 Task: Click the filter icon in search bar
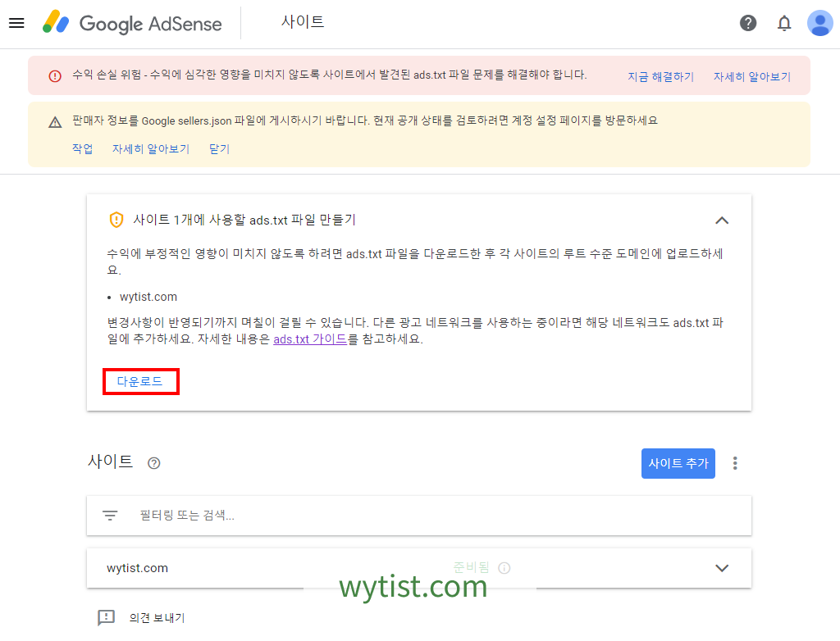pos(110,515)
